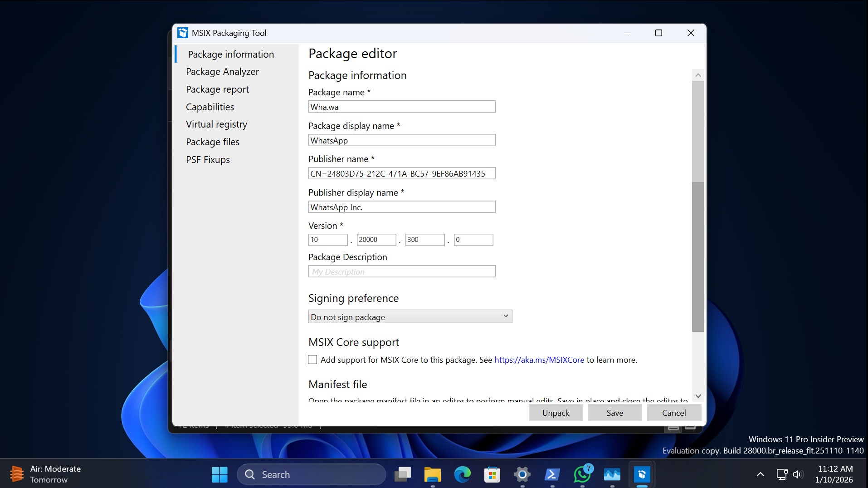Show hidden system tray icons

click(x=761, y=474)
